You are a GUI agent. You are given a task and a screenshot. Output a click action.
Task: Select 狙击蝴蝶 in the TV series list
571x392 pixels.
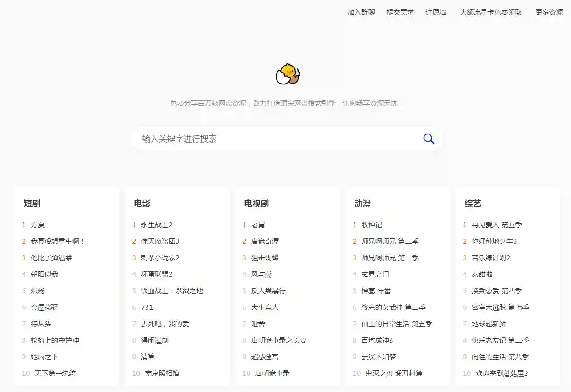point(265,258)
